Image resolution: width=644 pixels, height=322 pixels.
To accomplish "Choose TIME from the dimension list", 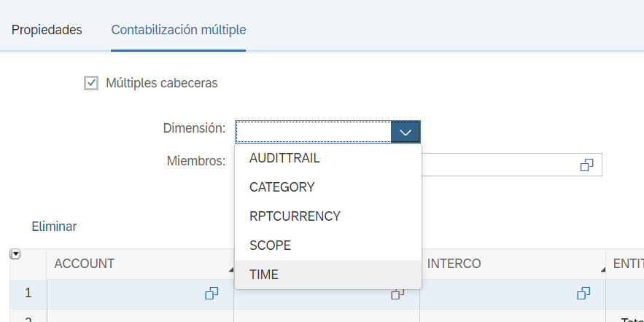I will (x=264, y=275).
